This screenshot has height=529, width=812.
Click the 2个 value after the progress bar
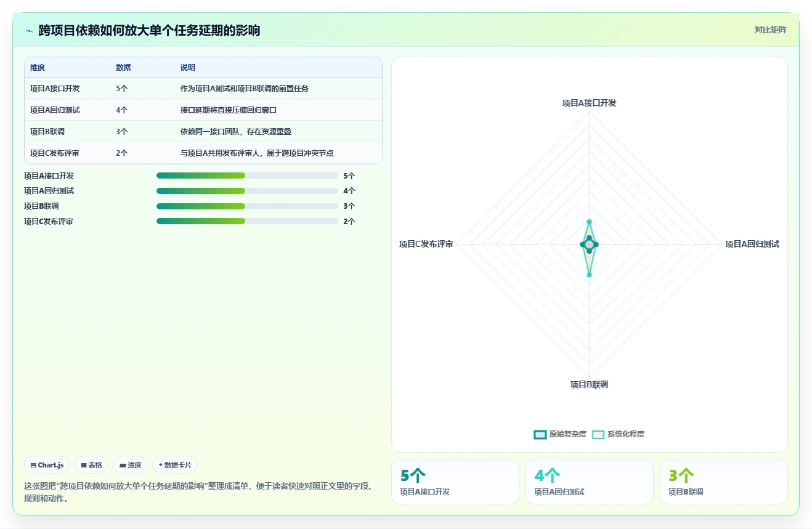[349, 222]
